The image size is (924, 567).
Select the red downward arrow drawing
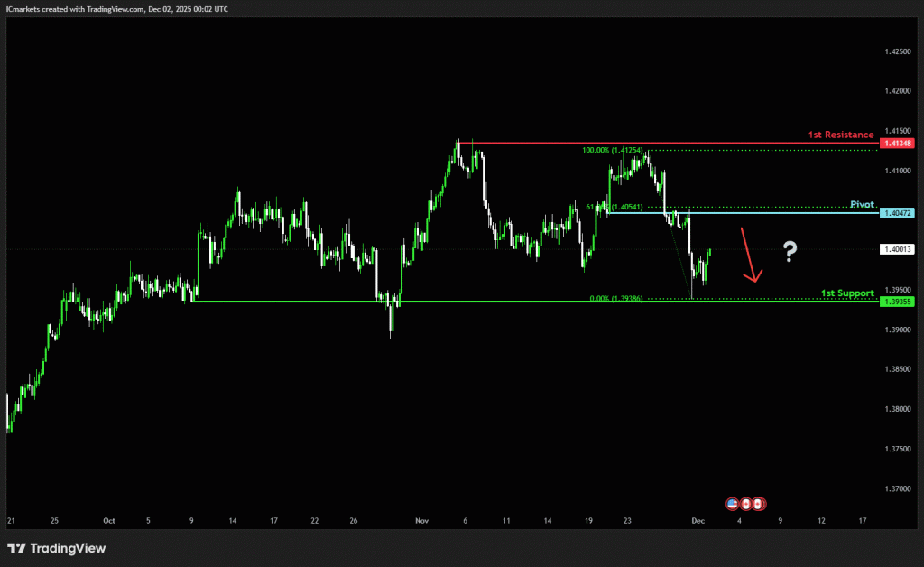(x=750, y=256)
